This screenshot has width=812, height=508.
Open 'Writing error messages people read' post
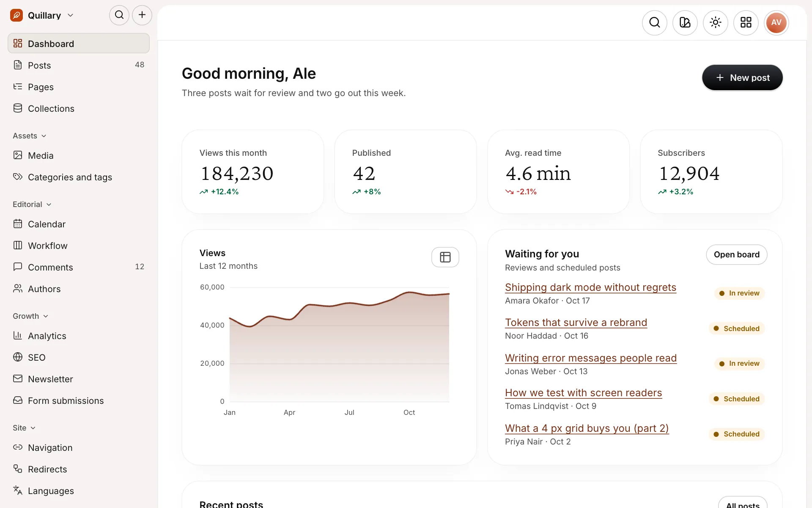pos(591,358)
